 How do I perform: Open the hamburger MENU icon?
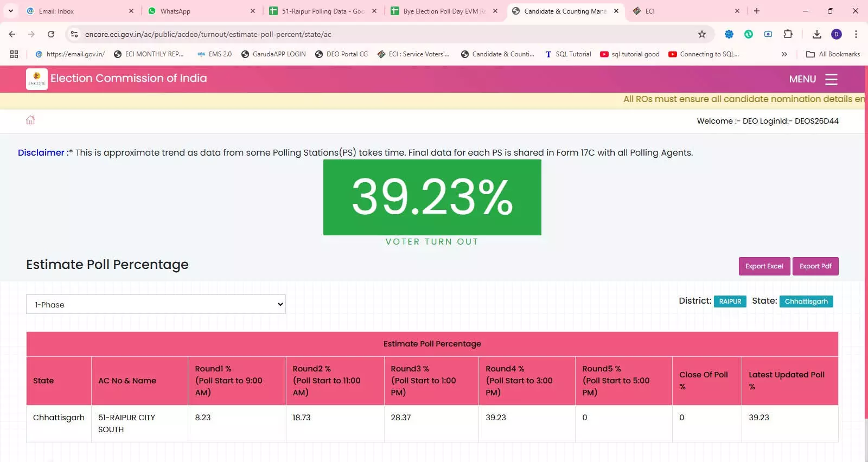831,79
